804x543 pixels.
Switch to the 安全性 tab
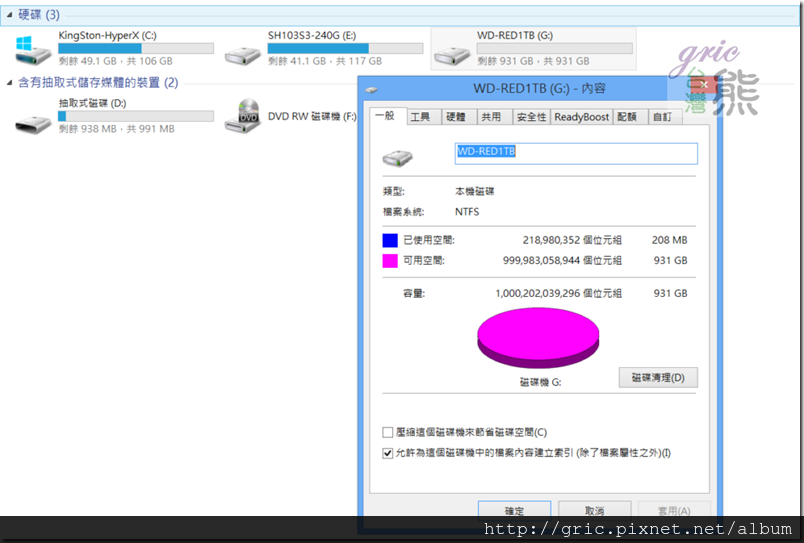coord(532,117)
